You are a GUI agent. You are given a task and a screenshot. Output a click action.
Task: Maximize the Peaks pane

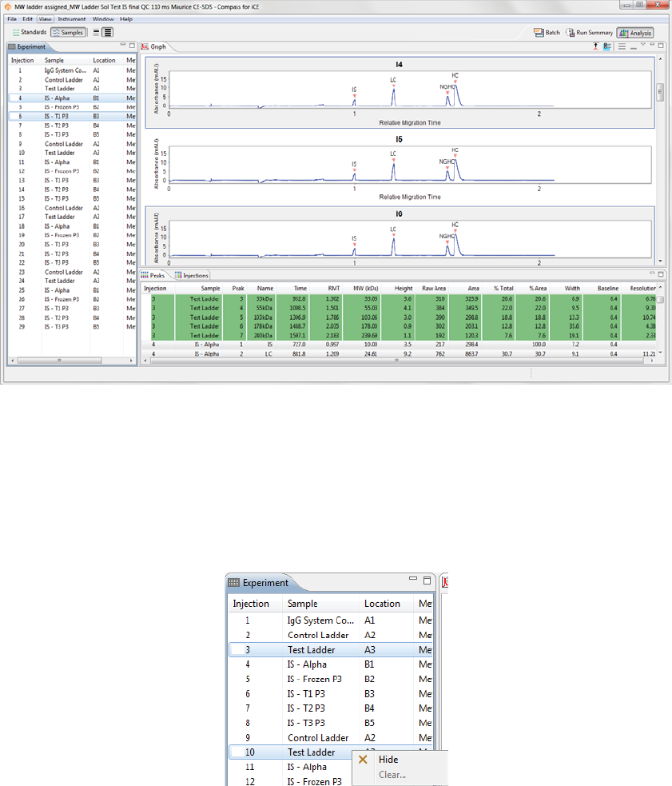pyautogui.click(x=661, y=274)
